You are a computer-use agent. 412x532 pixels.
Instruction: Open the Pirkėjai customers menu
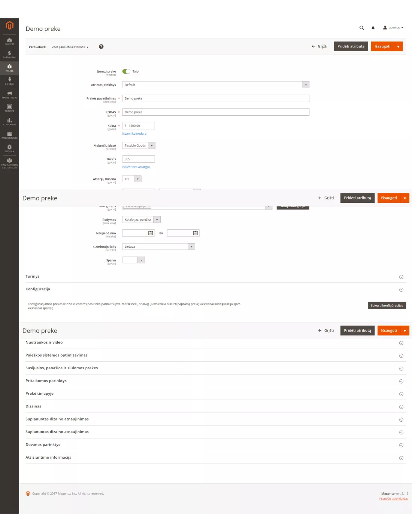tap(9, 81)
